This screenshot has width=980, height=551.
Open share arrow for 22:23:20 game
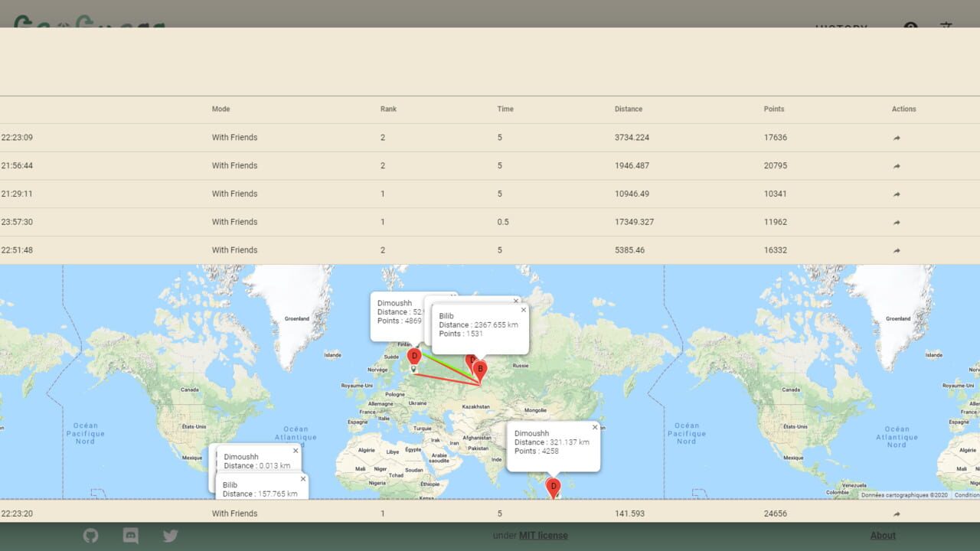pos(897,514)
